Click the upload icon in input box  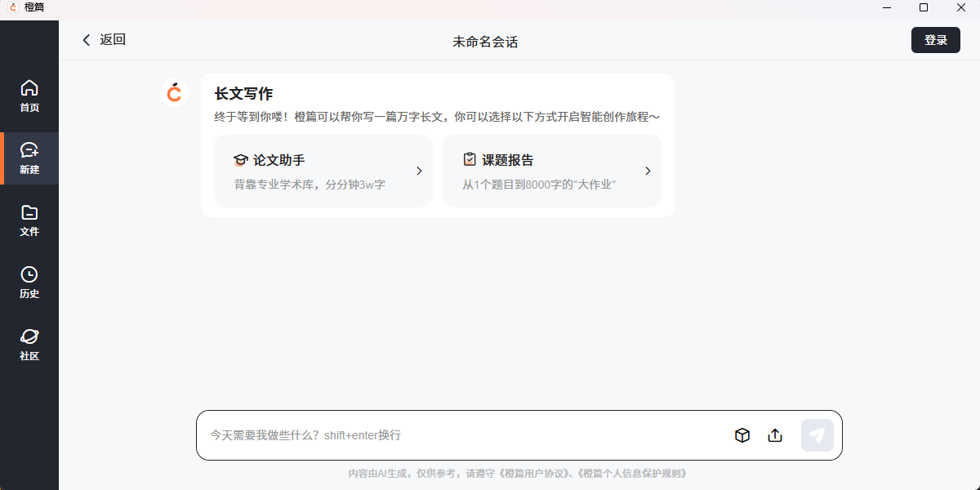[x=775, y=435]
